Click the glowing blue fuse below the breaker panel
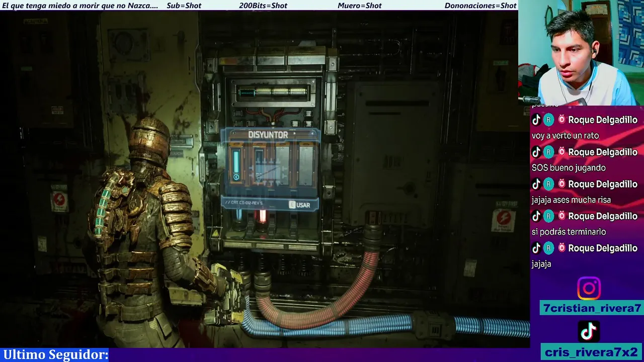The height and width of the screenshot is (362, 644). [239, 215]
